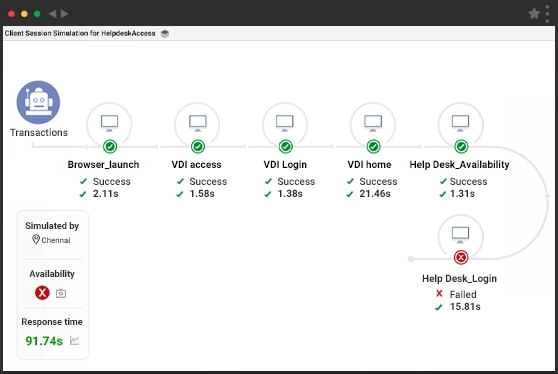The image size is (558, 374).
Task: Click the Transactions robot icon
Action: click(x=38, y=102)
